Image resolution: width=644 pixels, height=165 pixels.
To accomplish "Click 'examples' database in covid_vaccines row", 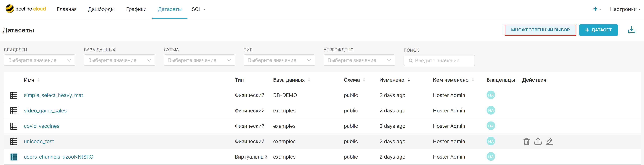I will click(284, 126).
